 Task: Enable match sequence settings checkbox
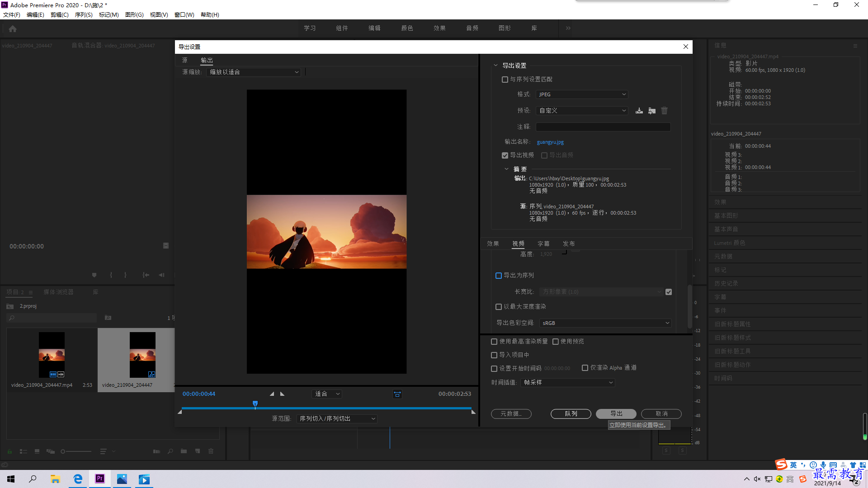505,80
